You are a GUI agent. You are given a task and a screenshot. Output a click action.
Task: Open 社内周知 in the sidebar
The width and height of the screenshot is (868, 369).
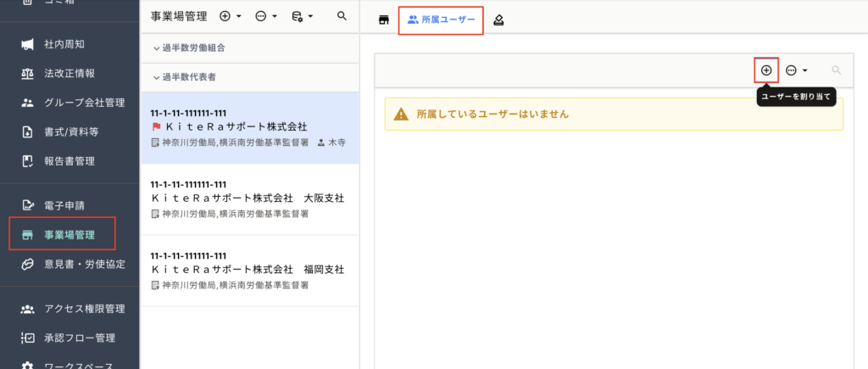pyautogui.click(x=64, y=44)
